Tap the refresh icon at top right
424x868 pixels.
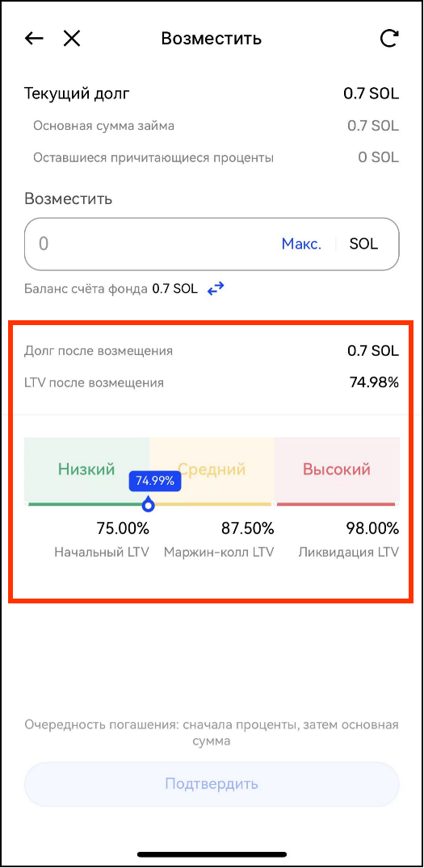tap(389, 38)
